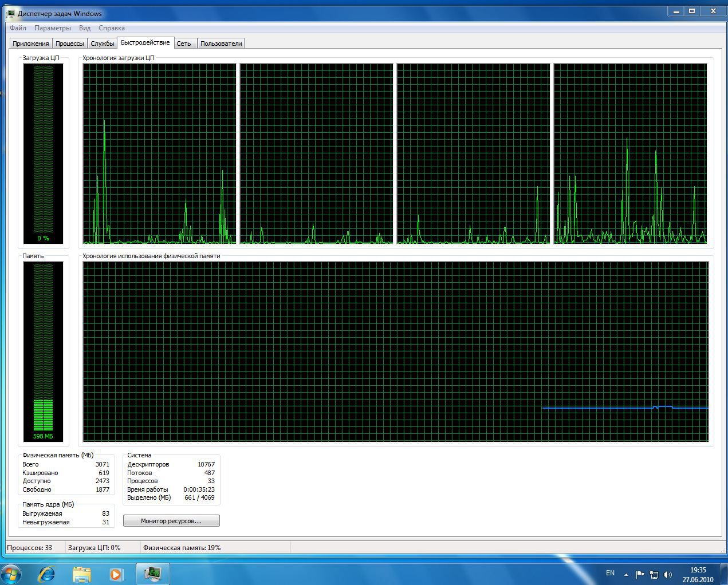
Task: Open the Вид menu
Action: [85, 28]
